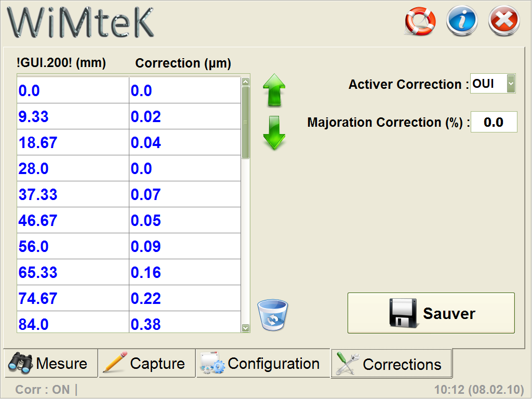Select correction cell 0.16
The width and height of the screenshot is (532, 399).
pos(185,272)
